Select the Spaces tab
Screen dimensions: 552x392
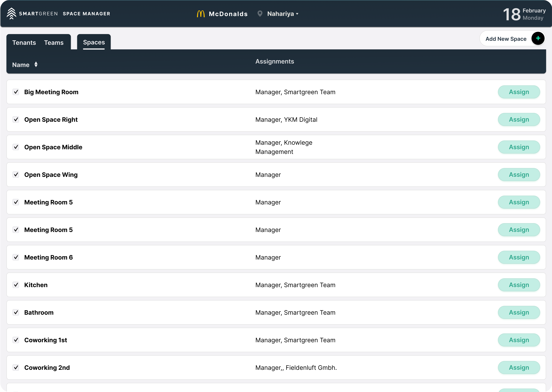tap(94, 42)
